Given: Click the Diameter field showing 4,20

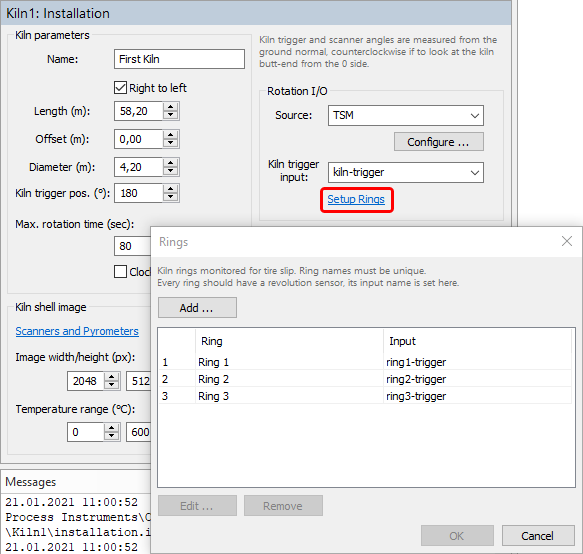Looking at the screenshot, I should pos(138,167).
